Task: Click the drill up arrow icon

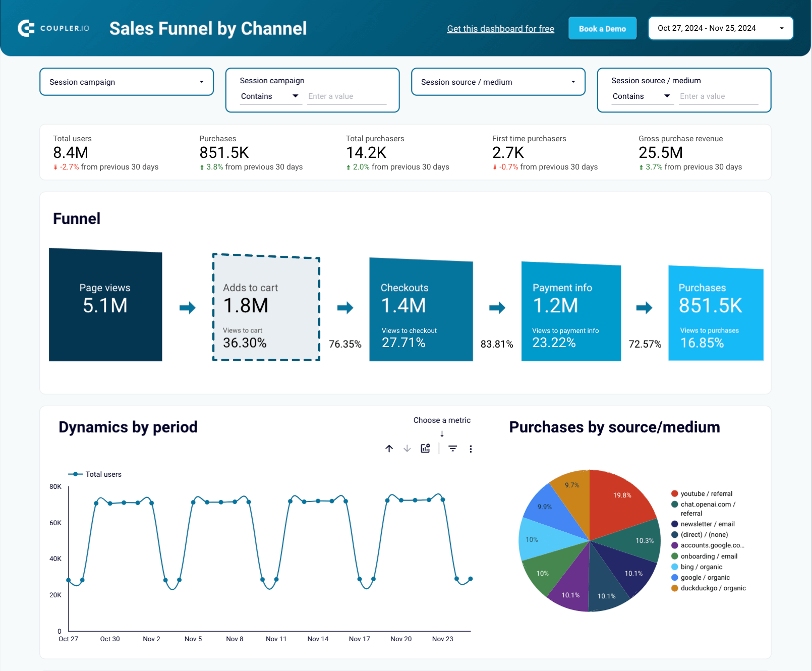Action: [389, 449]
